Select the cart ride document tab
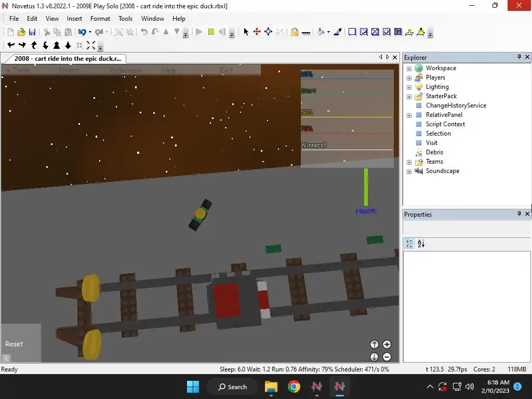The width and height of the screenshot is (532, 399). pos(67,58)
